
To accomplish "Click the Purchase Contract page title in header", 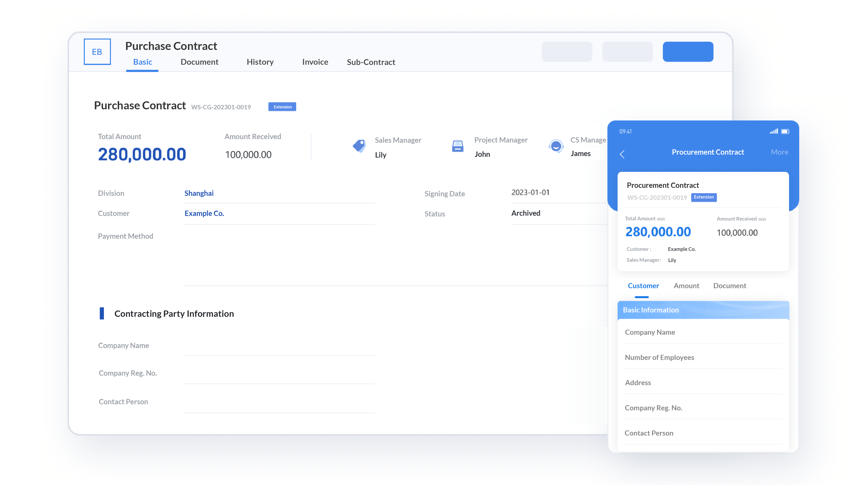I will click(171, 46).
